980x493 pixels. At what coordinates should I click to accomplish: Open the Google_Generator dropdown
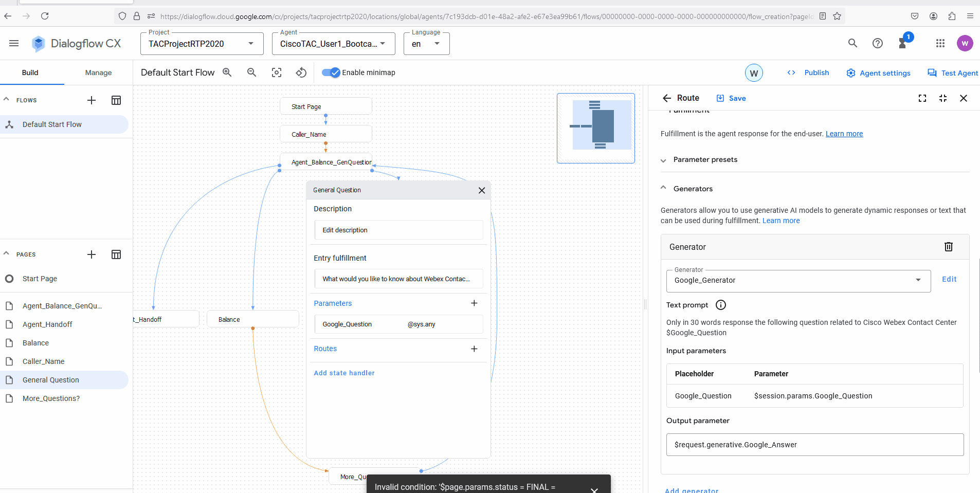[x=798, y=281]
